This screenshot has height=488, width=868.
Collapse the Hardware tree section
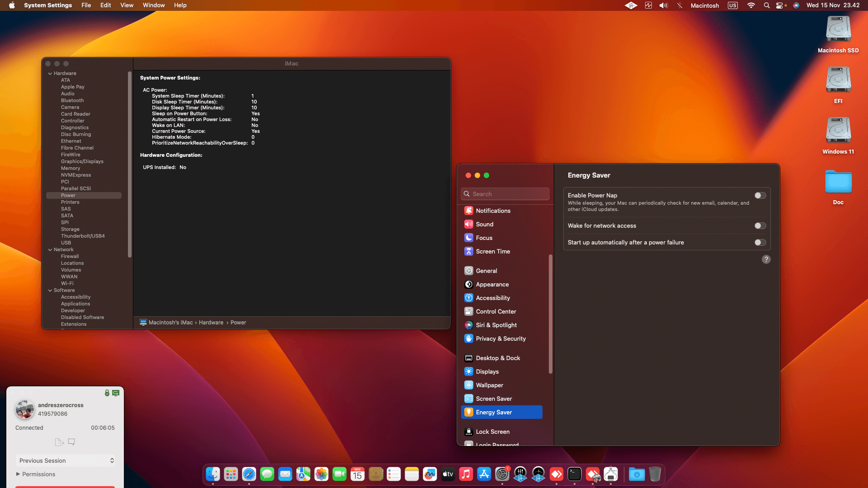coord(50,73)
